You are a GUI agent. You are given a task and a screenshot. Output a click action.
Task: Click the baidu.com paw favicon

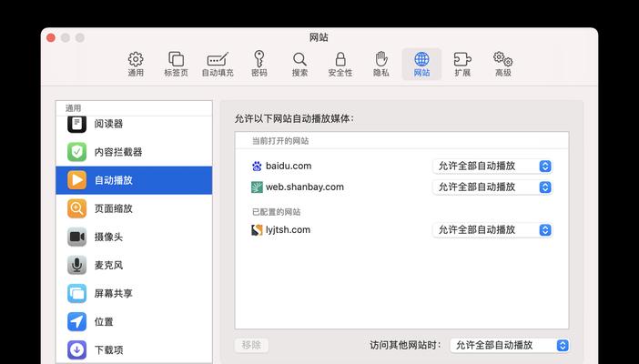tap(257, 166)
